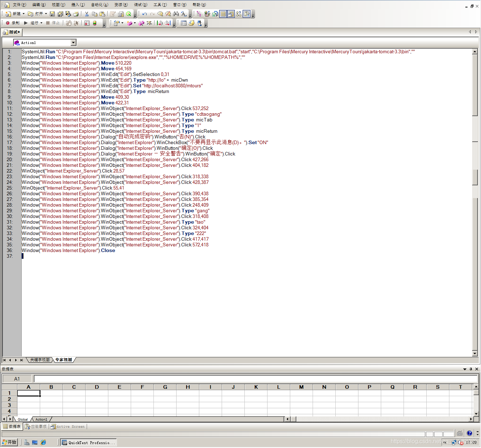
Task: Click the 应做事项 bottom panel tab
Action: (x=36, y=427)
